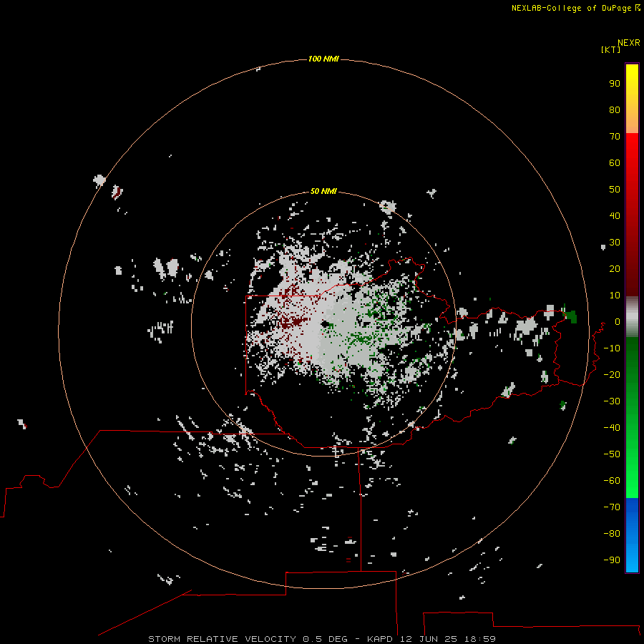Click the red segment of the color bar
This screenshot has width=644, height=644.
(x=632, y=215)
